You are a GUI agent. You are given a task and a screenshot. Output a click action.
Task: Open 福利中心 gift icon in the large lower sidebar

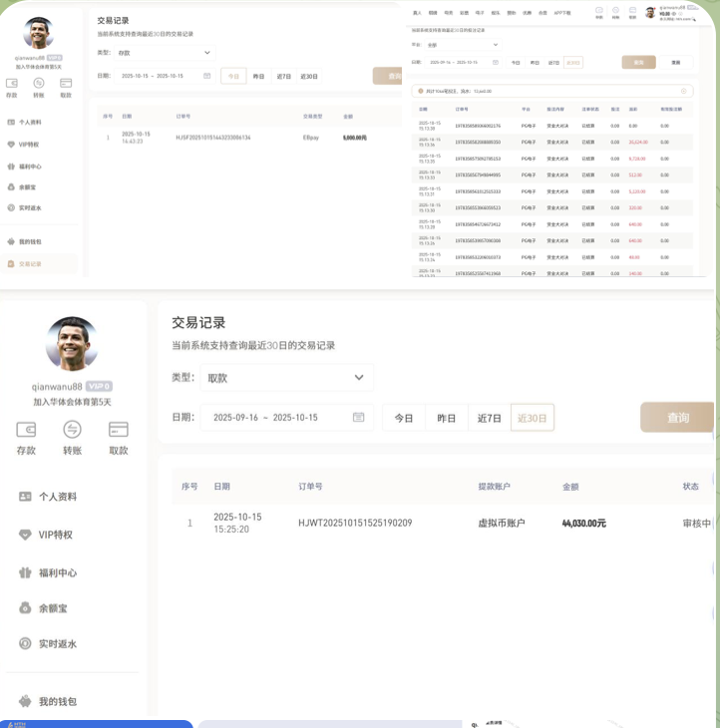point(25,572)
